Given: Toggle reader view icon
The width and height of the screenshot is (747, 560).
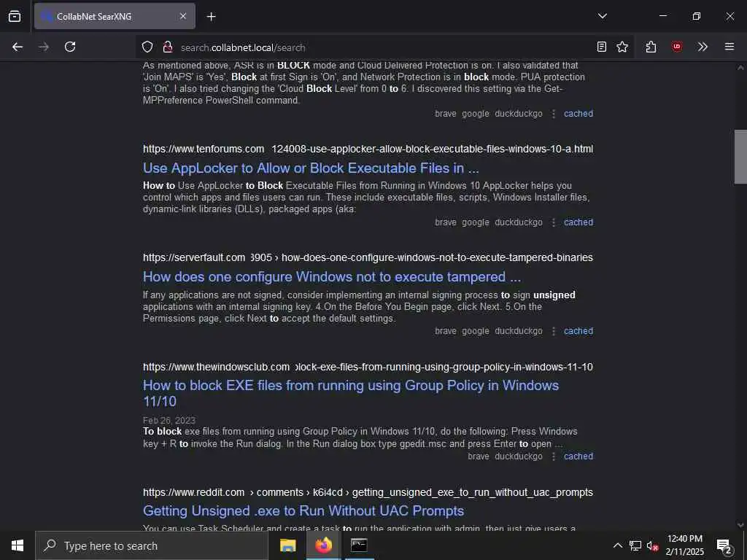Looking at the screenshot, I should [x=602, y=47].
